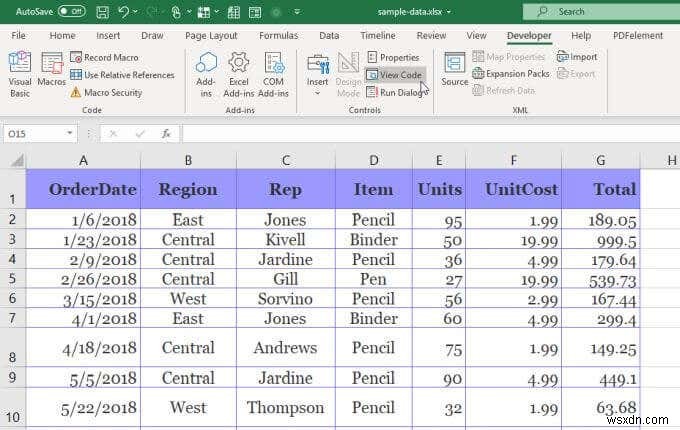The image size is (680, 430).
Task: Click the Search box
Action: pos(601,12)
